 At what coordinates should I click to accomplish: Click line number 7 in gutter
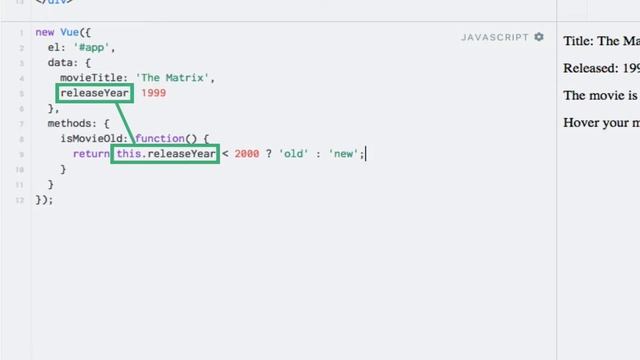point(21,124)
